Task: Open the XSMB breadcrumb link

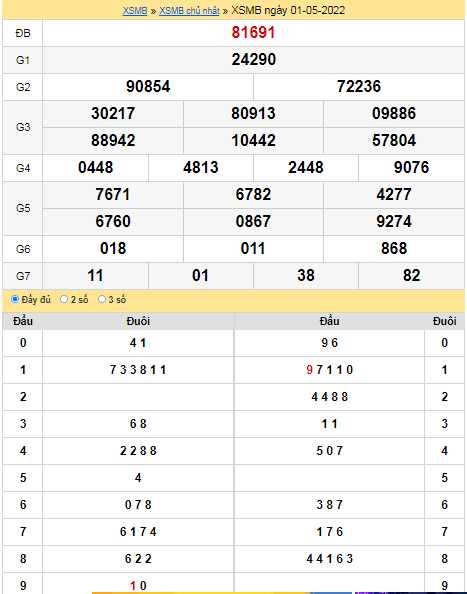Action: (x=135, y=11)
